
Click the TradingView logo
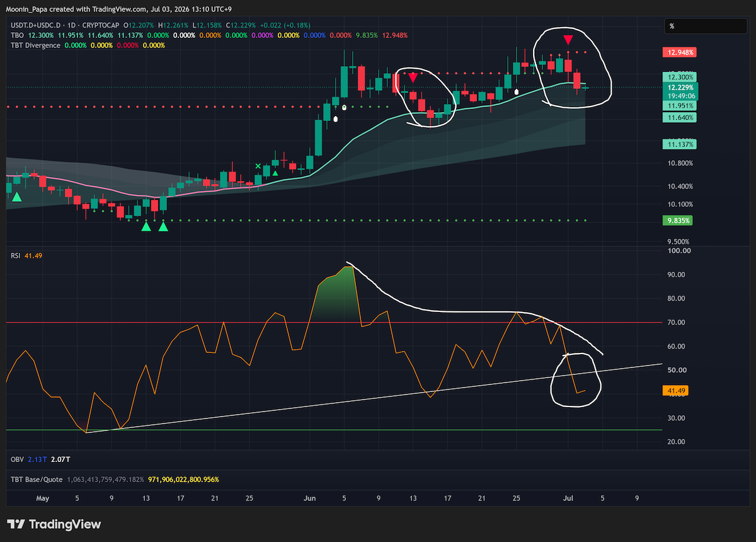pyautogui.click(x=54, y=524)
